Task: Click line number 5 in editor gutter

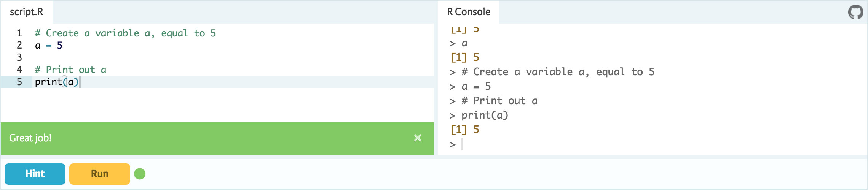Action: pyautogui.click(x=19, y=82)
